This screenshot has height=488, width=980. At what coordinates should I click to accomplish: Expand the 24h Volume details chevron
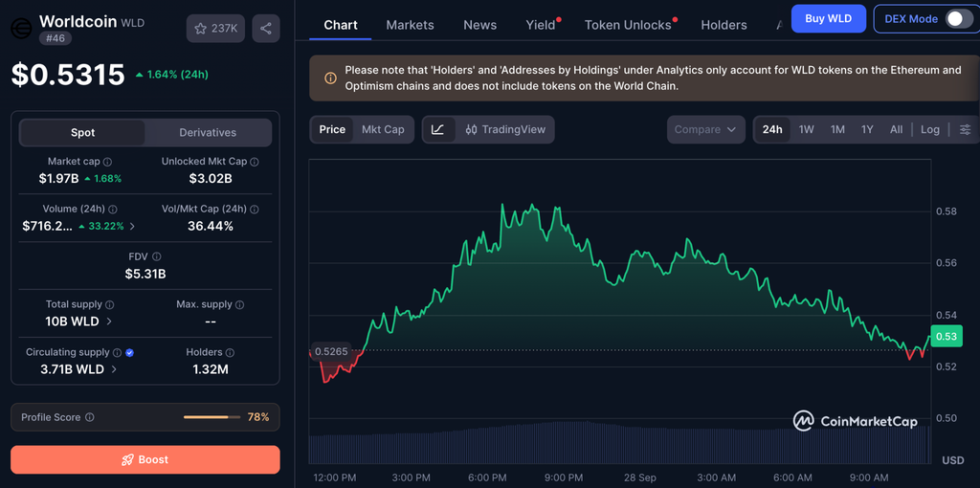[x=132, y=226]
